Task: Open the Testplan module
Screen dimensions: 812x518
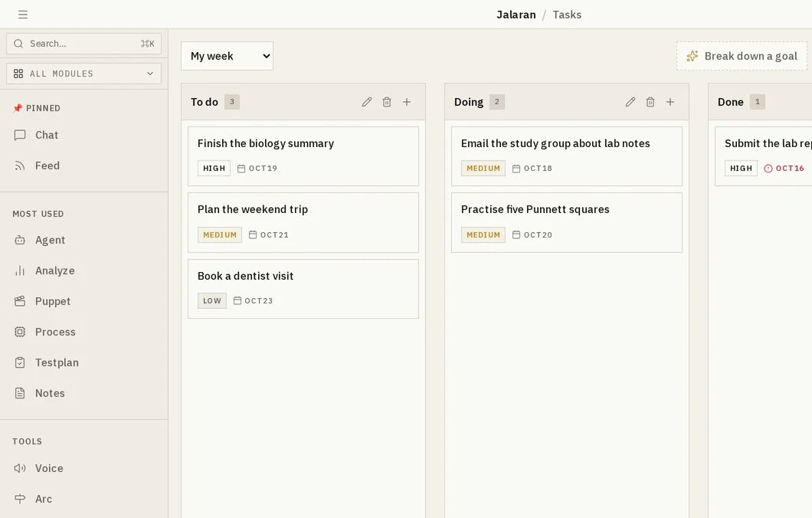Action: pyautogui.click(x=84, y=362)
